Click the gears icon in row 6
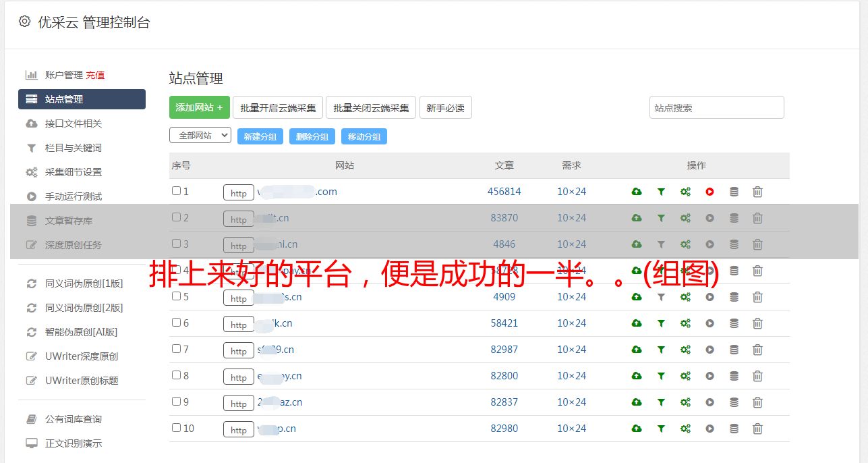Image resolution: width=868 pixels, height=463 pixels. tap(685, 323)
